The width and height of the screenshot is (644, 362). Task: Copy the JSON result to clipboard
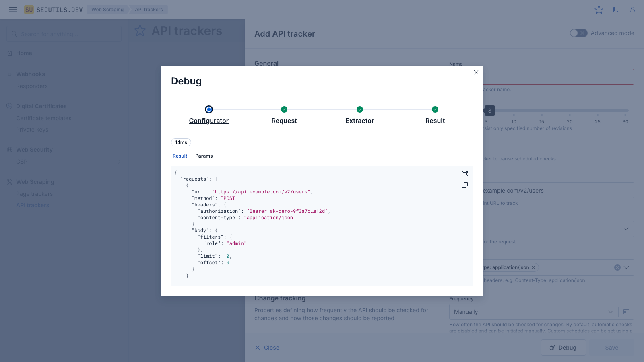465,185
